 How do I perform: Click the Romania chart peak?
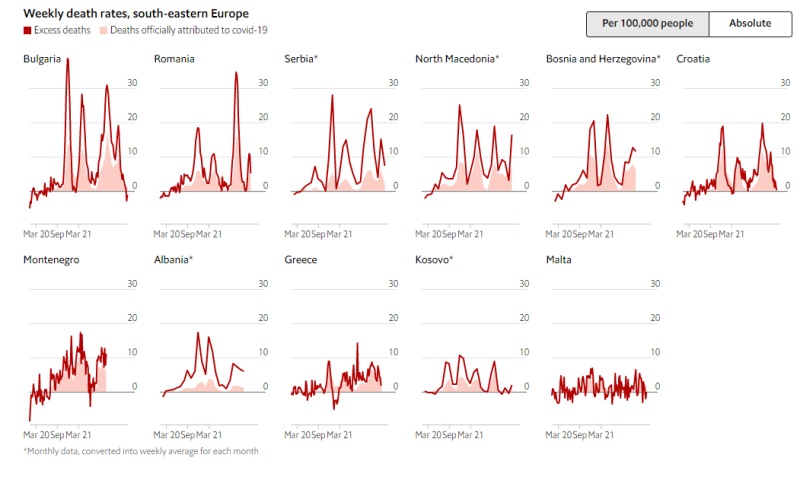point(237,75)
